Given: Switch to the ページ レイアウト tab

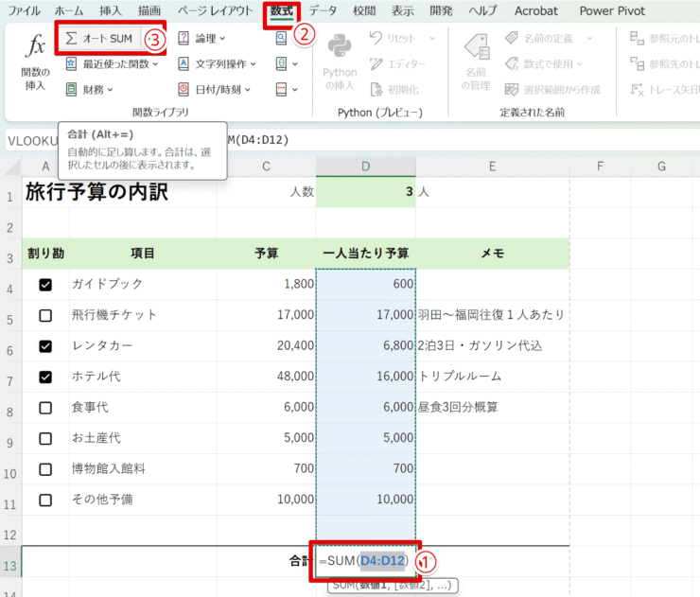Looking at the screenshot, I should (215, 10).
